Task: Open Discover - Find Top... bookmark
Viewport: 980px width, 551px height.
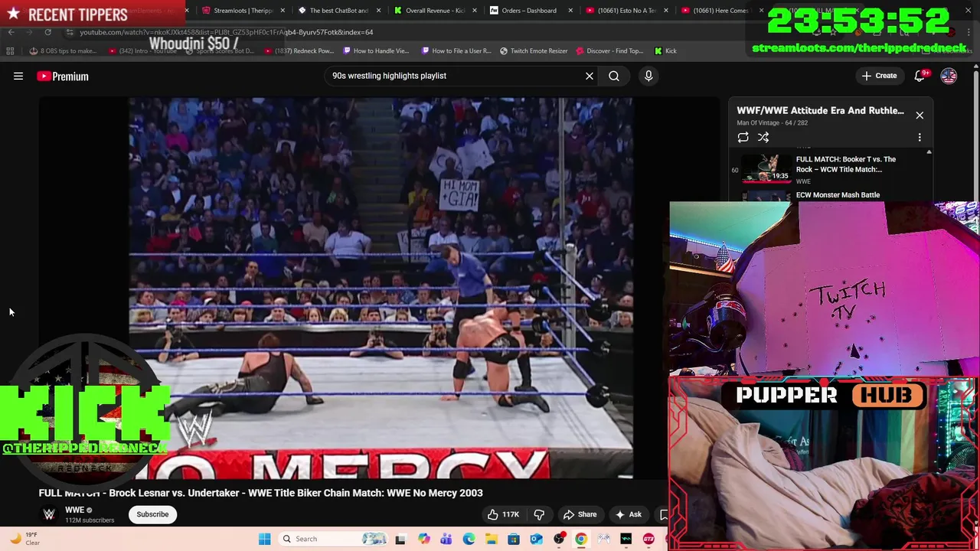Action: tap(609, 51)
